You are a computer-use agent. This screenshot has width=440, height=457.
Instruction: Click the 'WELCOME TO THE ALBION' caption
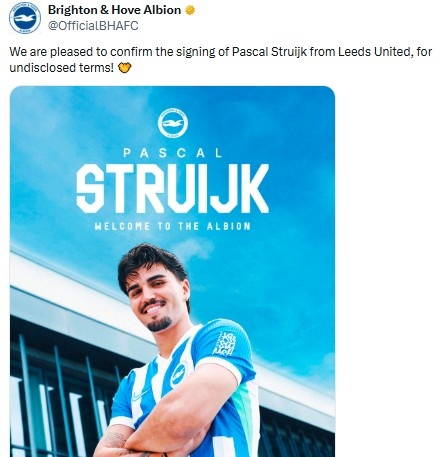(172, 226)
